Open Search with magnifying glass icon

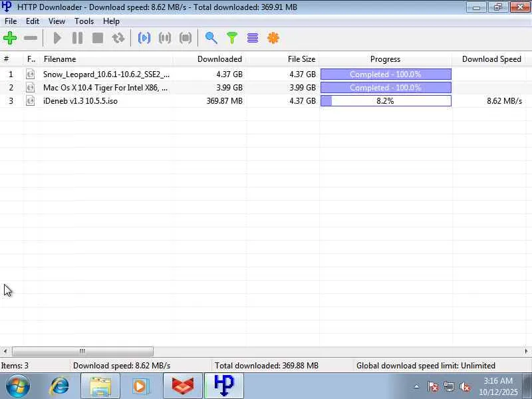click(x=211, y=38)
